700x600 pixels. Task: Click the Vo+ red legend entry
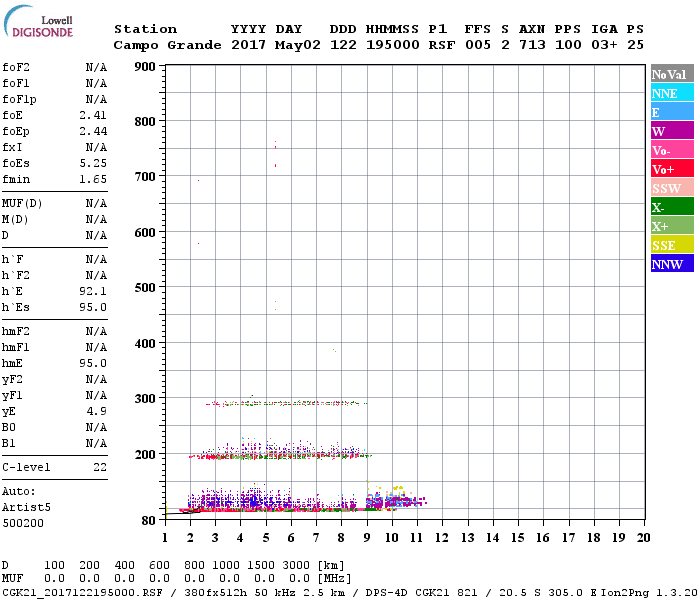click(671, 169)
